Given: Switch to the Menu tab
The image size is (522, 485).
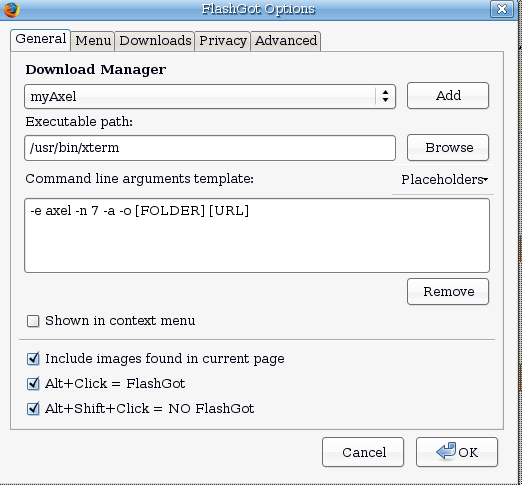Looking at the screenshot, I should [93, 41].
